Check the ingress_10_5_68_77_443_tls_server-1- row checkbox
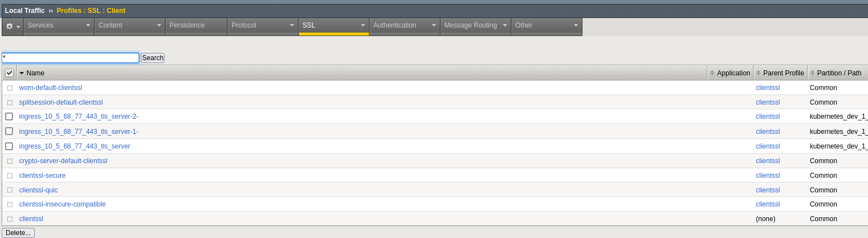This screenshot has height=238, width=868. (9, 131)
